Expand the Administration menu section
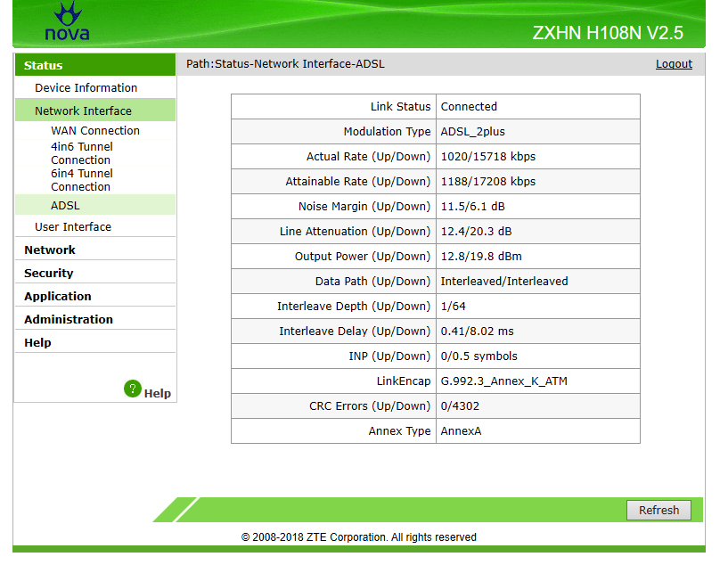Image resolution: width=728 pixels, height=565 pixels. point(69,319)
